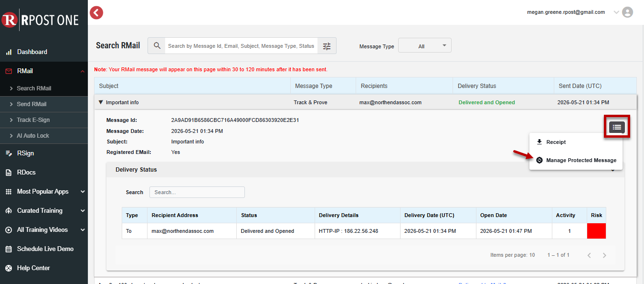Focus the Delivery Status search field
The image size is (644, 284).
(x=197, y=192)
